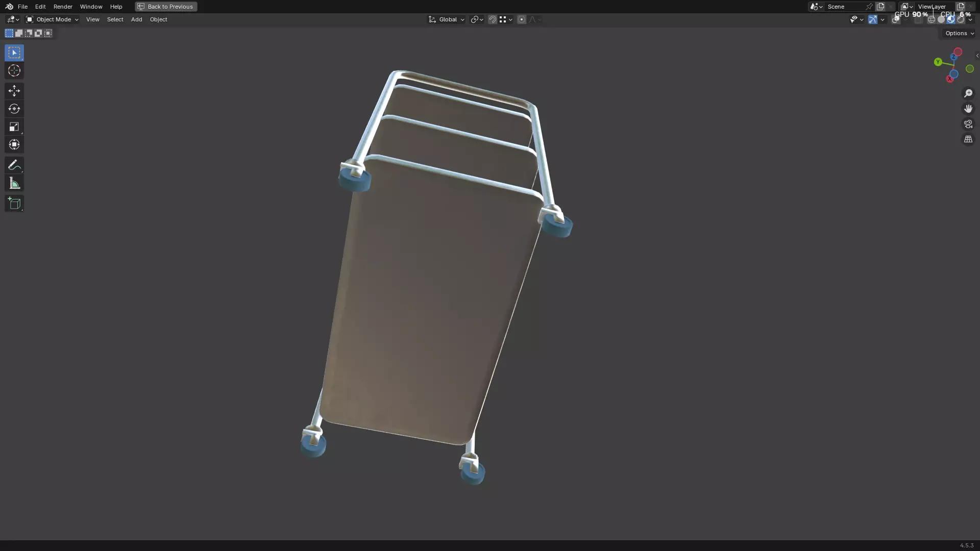Image resolution: width=980 pixels, height=551 pixels.
Task: Click the Back to Previous button
Action: coord(166,7)
